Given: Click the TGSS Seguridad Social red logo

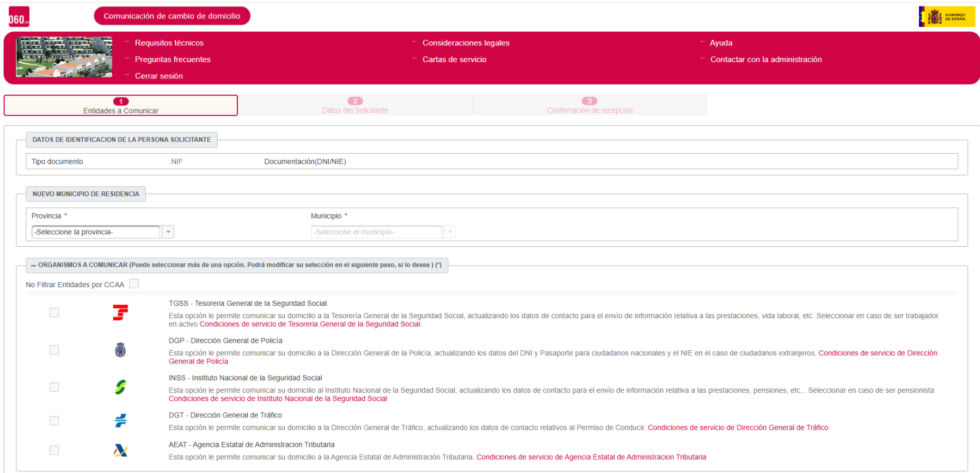Looking at the screenshot, I should [120, 312].
